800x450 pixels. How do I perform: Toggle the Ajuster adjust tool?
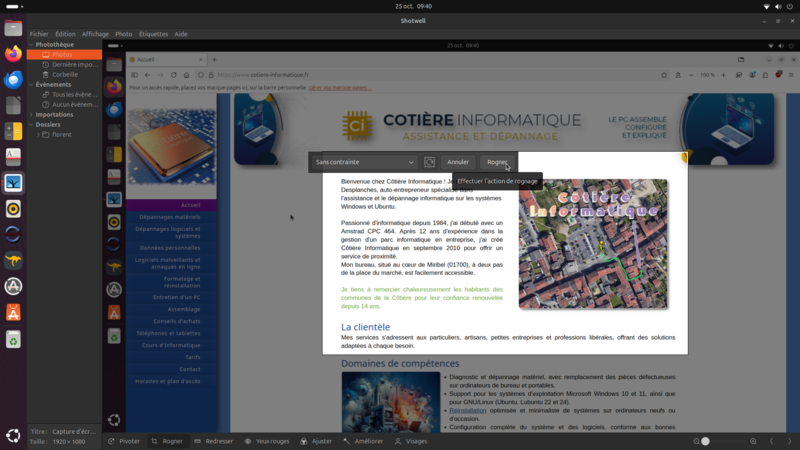tap(316, 441)
